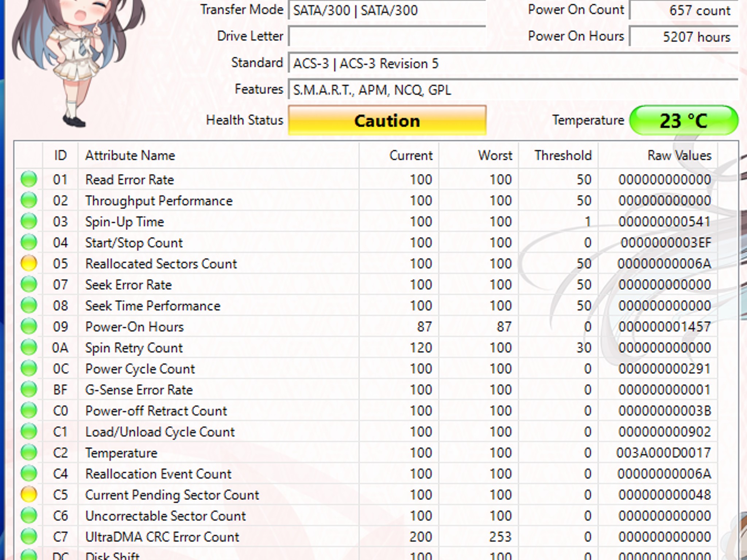Select the Uncorrectable Sector Count attribute name

(166, 516)
